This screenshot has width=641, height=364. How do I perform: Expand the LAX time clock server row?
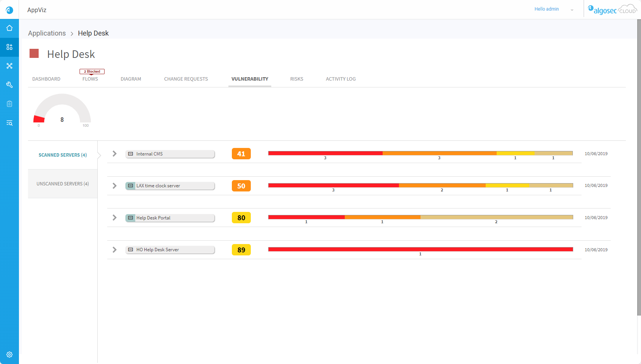click(114, 186)
